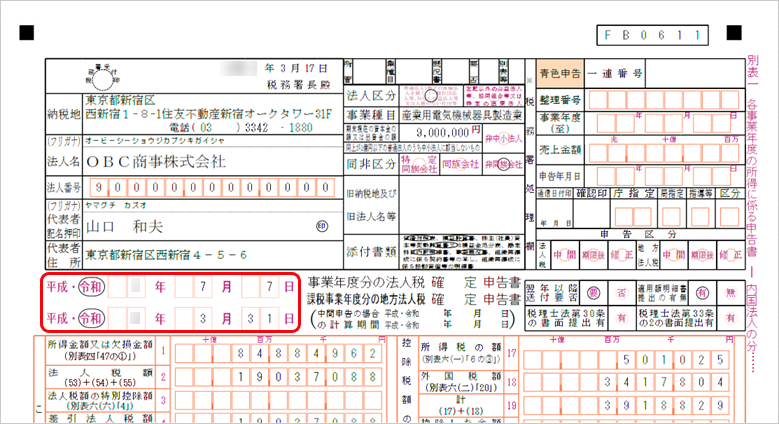This screenshot has height=424, width=779.
Task: Select the circled 非同族会社 classification
Action: (504, 165)
